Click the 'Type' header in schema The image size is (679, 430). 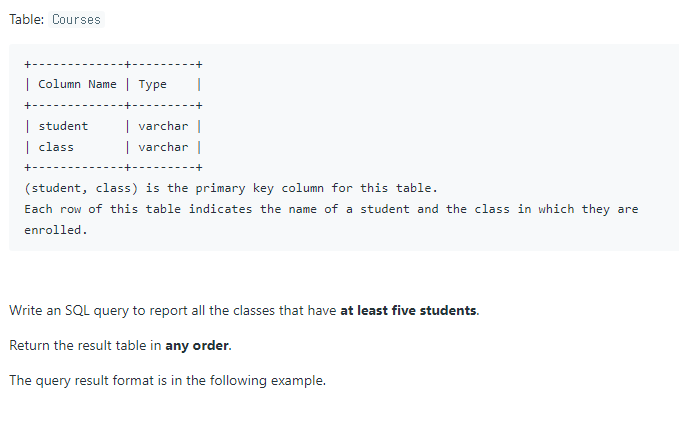[152, 84]
